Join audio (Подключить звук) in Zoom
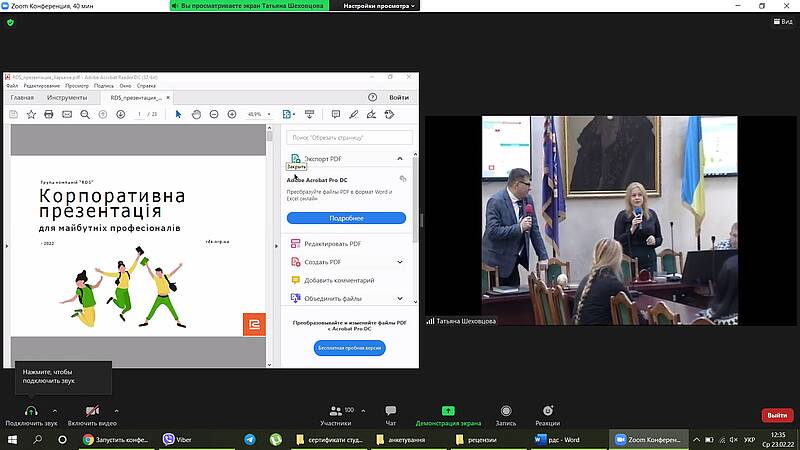Screen dimensions: 800x450 [31, 416]
